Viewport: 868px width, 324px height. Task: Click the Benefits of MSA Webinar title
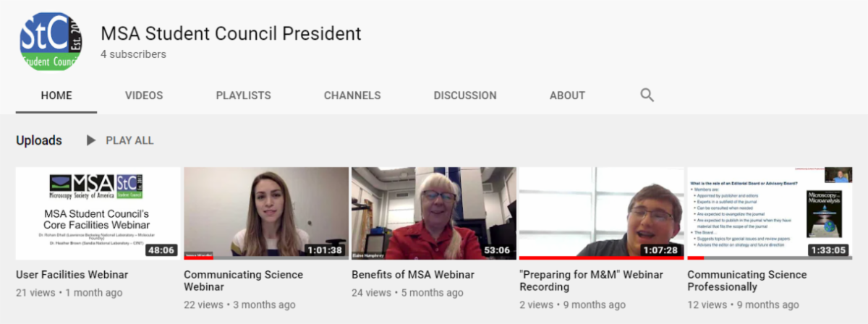coord(413,275)
